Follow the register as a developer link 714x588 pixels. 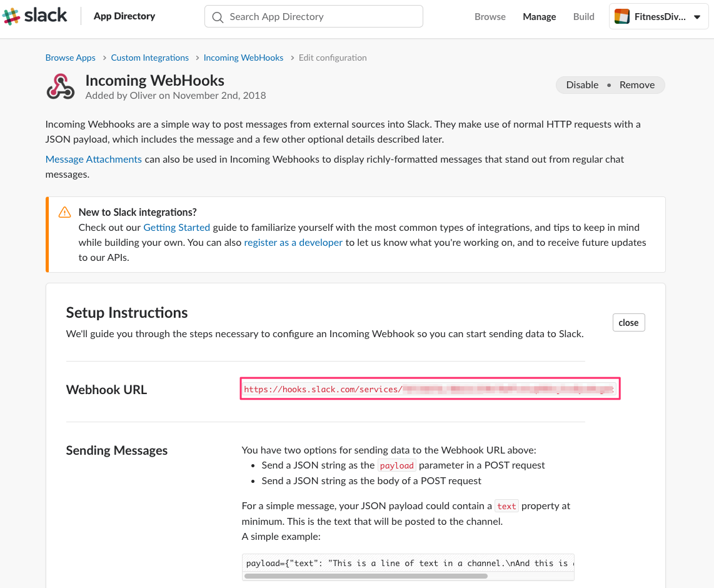click(293, 243)
